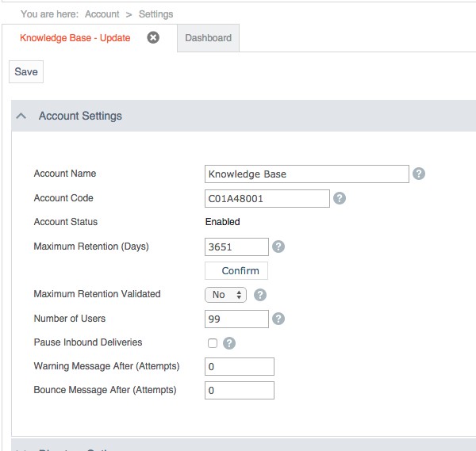Go to Settings in the breadcrumb
Screen dimensions: 476x451
(155, 14)
